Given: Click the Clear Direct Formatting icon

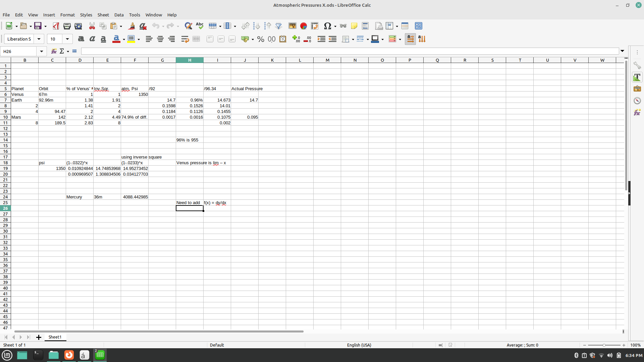Looking at the screenshot, I should pyautogui.click(x=143, y=26).
